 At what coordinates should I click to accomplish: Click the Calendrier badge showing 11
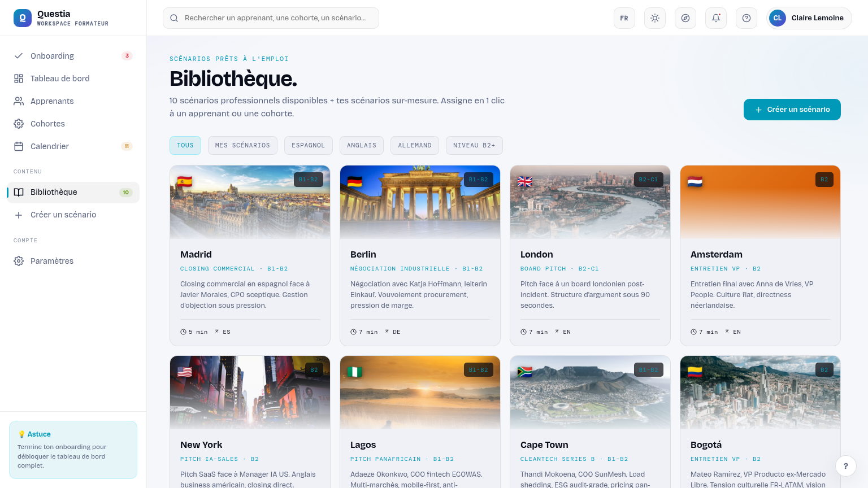[x=127, y=146]
